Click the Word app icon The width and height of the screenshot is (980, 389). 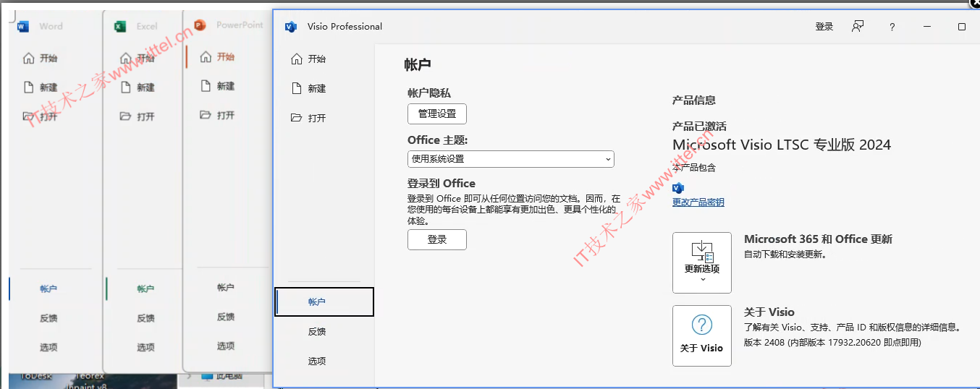[22, 27]
